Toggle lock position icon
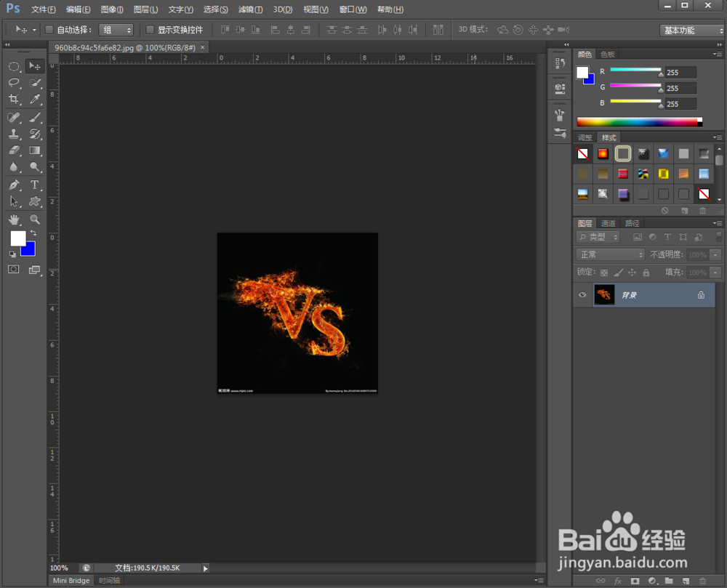The image size is (727, 588). click(x=632, y=273)
